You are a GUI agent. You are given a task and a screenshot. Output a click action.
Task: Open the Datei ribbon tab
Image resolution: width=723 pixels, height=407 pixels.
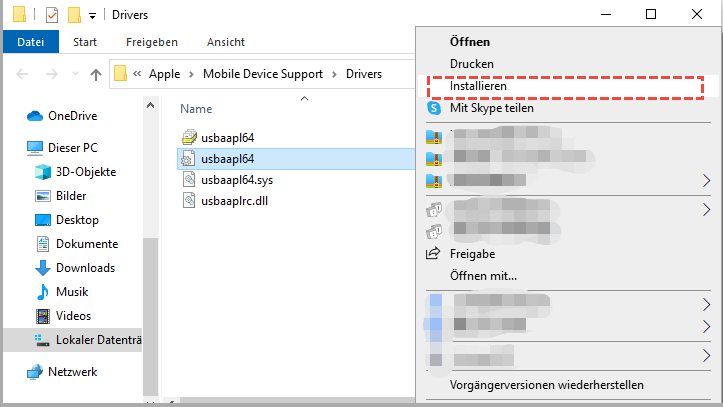coord(31,42)
